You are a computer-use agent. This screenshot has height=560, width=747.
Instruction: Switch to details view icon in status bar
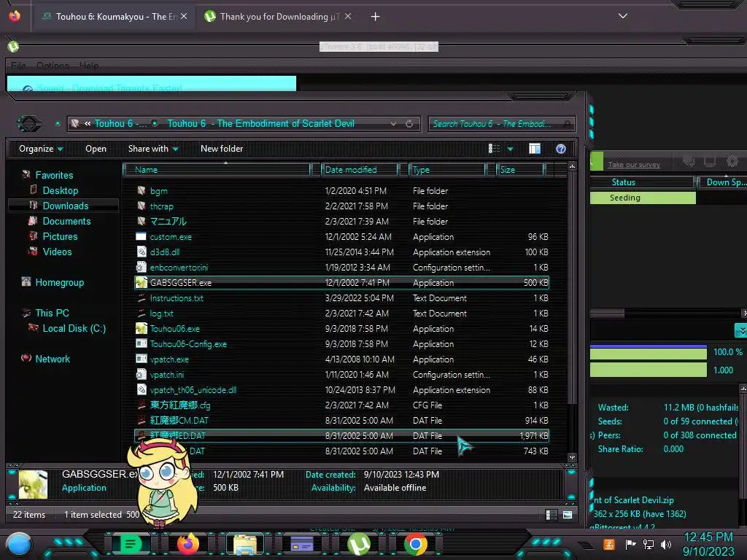551,515
